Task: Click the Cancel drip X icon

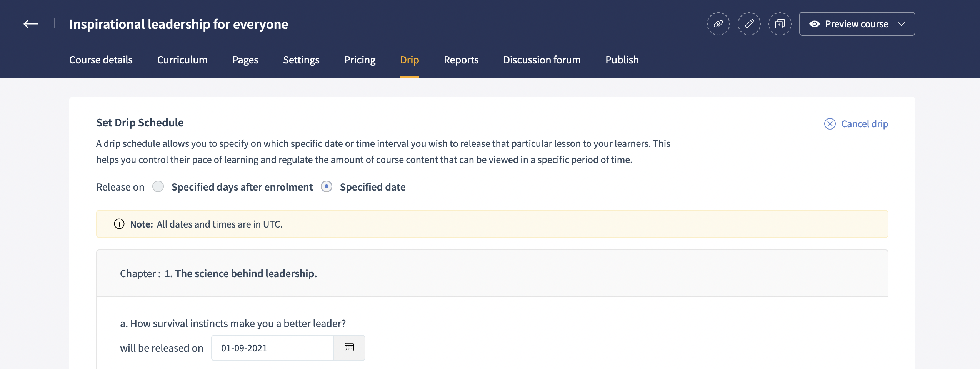Action: pos(830,124)
